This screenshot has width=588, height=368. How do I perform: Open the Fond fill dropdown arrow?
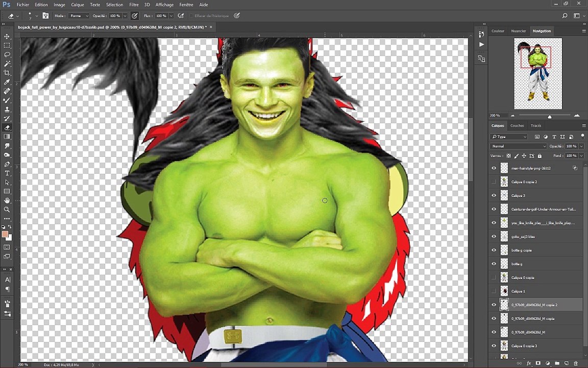(x=581, y=155)
